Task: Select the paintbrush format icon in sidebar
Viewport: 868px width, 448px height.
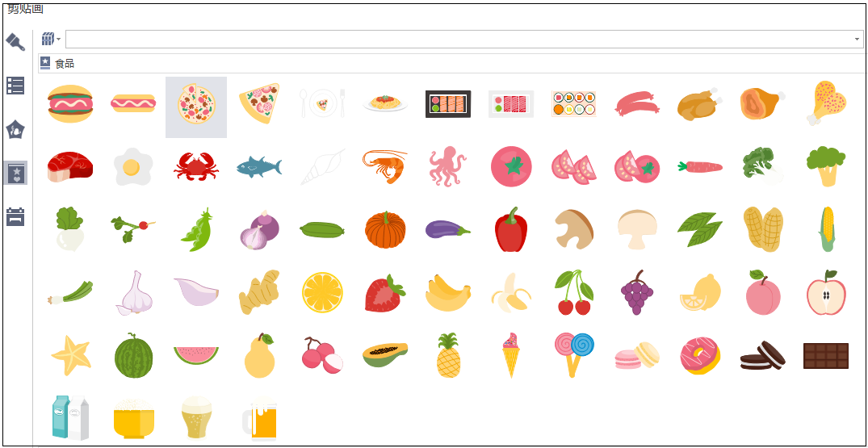Action: coord(15,41)
